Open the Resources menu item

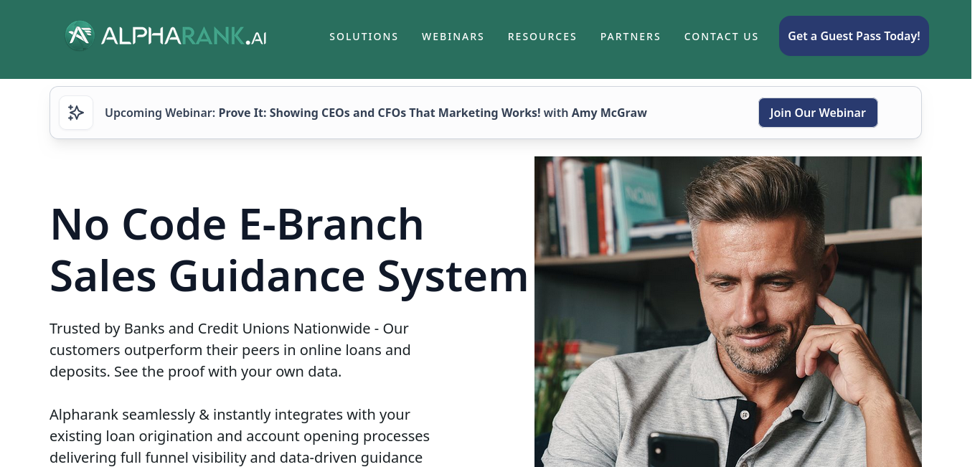coord(542,37)
